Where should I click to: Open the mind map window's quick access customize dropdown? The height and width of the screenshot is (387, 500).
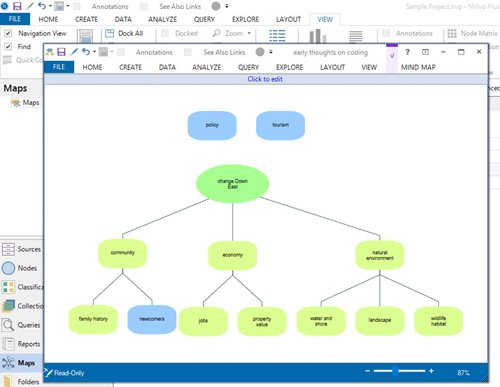coord(271,52)
